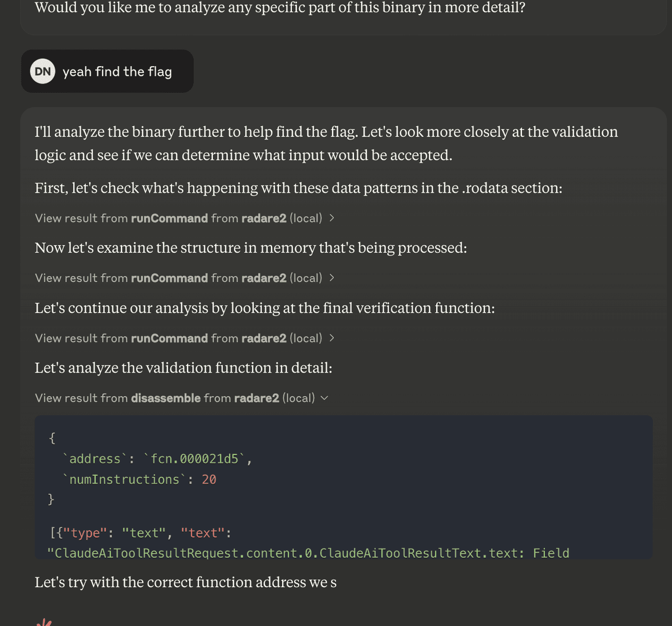
Task: Click the ClaudeAiToolResultRequest error text line
Action: pos(309,553)
